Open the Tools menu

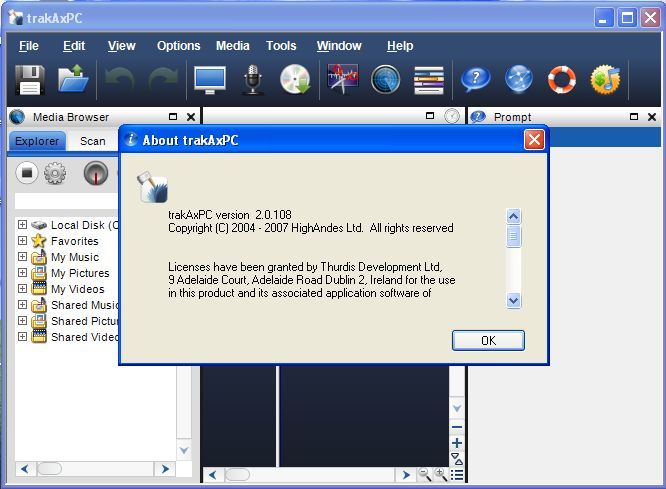click(x=281, y=46)
